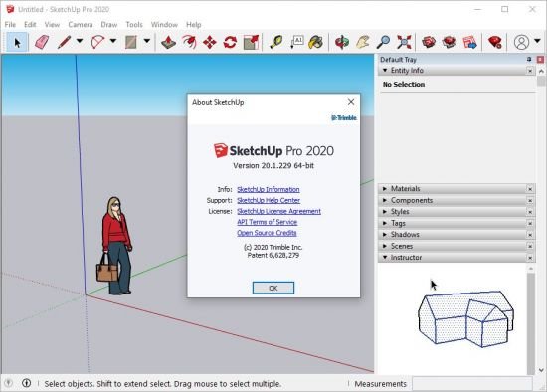The height and width of the screenshot is (392, 547).
Task: Select the Rotate tool
Action: (x=231, y=42)
